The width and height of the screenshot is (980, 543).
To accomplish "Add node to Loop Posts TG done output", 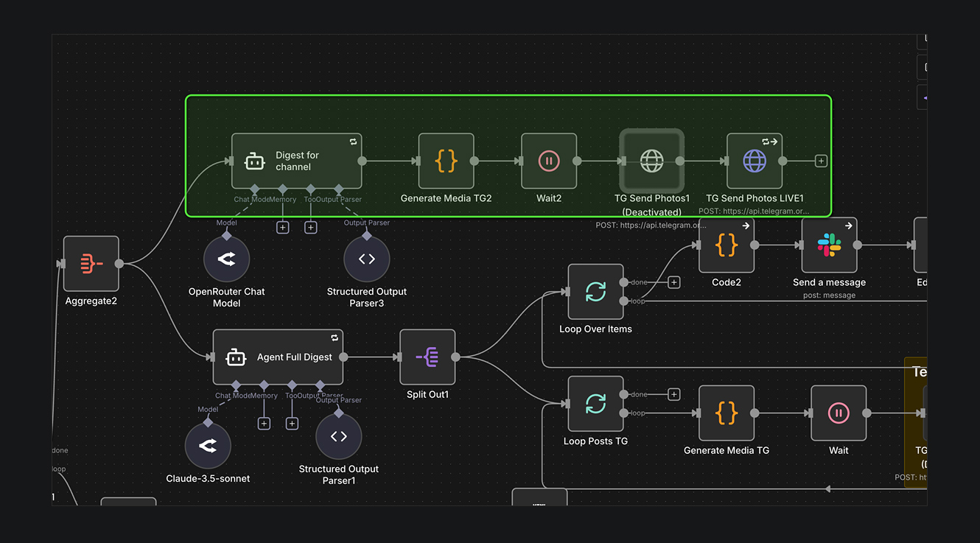I will [x=673, y=395].
